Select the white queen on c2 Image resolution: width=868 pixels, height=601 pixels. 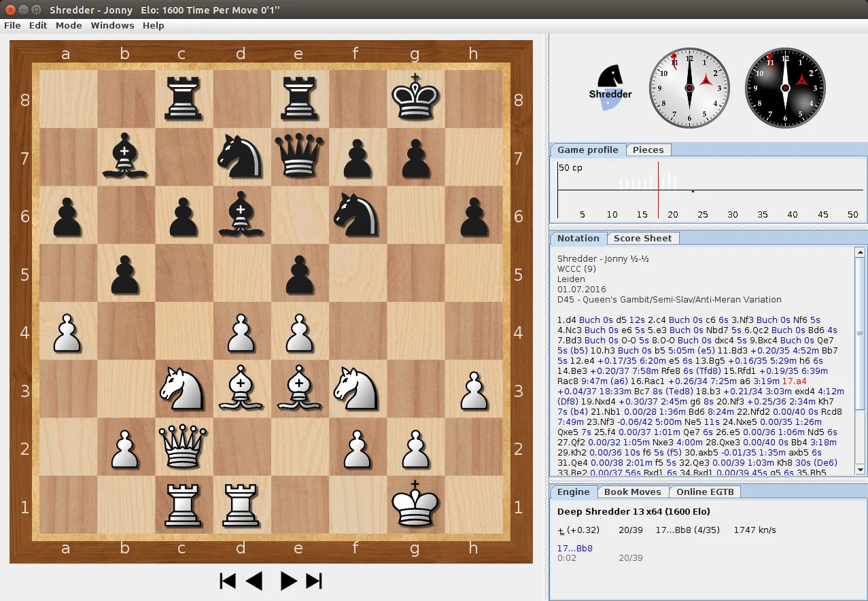point(183,447)
